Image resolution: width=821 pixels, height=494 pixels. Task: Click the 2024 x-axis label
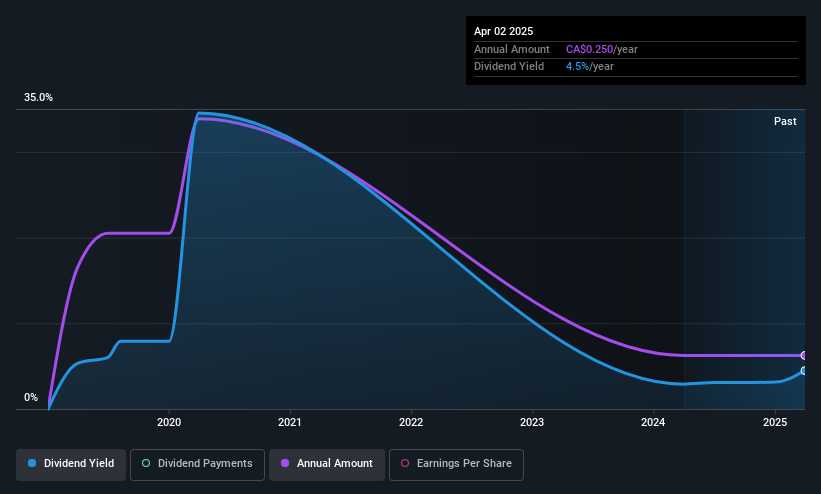pyautogui.click(x=653, y=422)
